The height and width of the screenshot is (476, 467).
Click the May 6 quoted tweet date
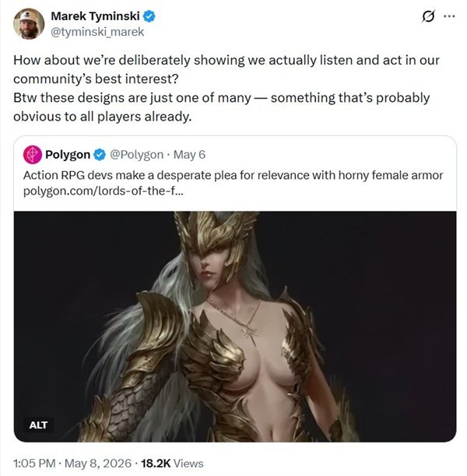pos(189,155)
